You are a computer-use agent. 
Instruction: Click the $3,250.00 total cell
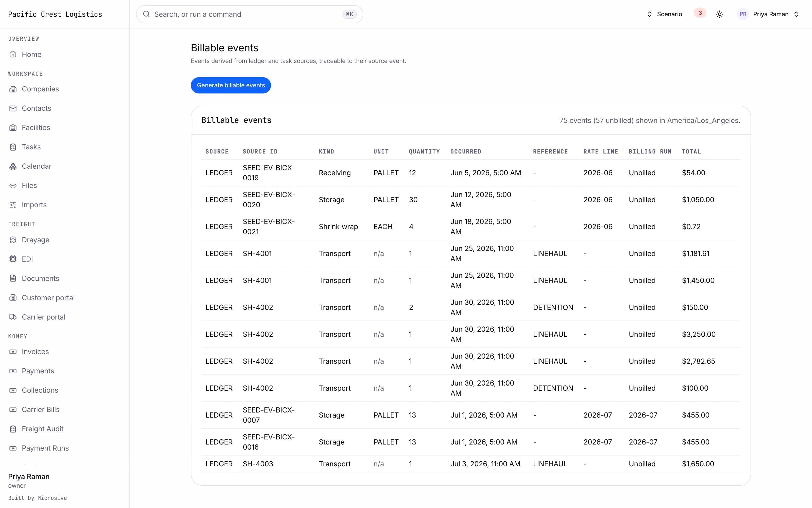coord(699,334)
